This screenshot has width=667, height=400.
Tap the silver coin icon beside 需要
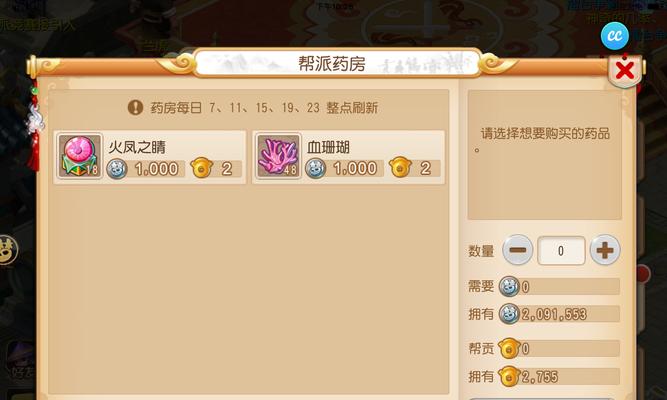click(x=509, y=286)
